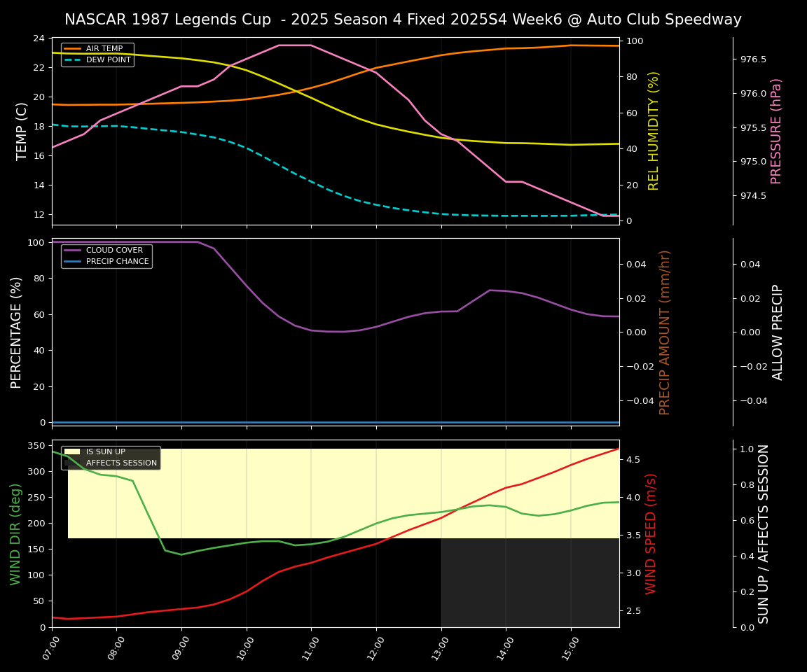
Task: Select the PRECIP AMOUNT (mm/hr) axis label
Action: pos(665,332)
